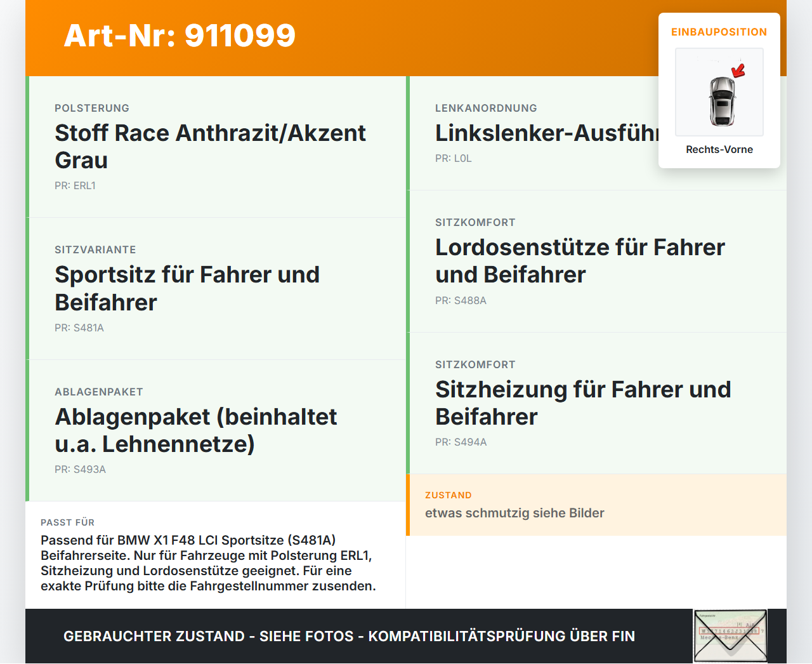Click the Rechts-Vorne caption

719,149
